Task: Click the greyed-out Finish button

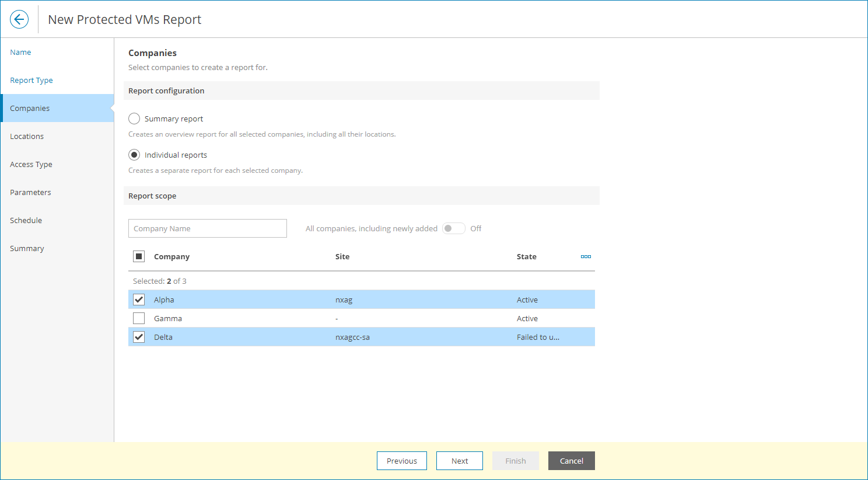Action: [x=516, y=461]
